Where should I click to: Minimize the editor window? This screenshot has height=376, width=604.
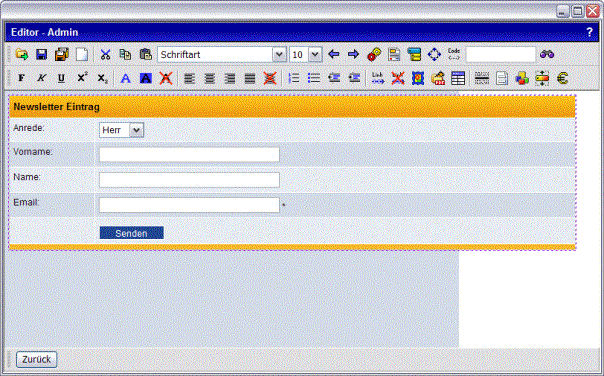563,11
